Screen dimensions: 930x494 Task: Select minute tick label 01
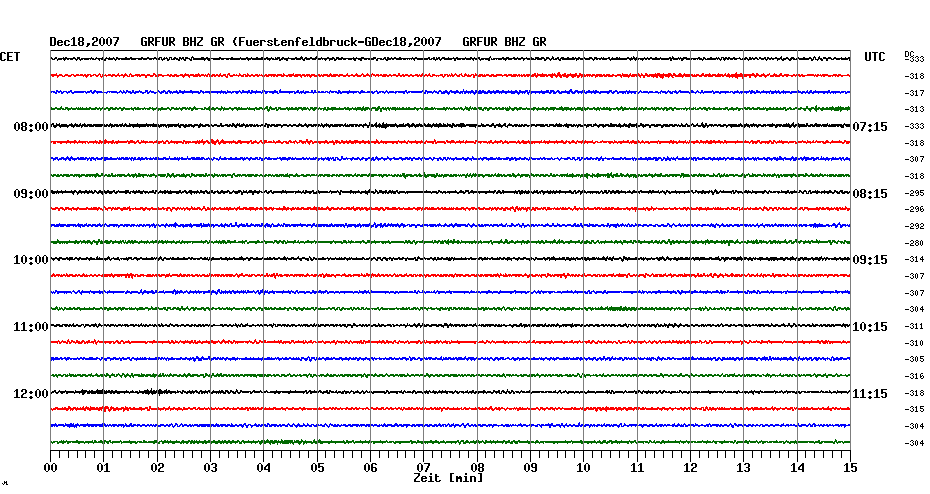(x=103, y=468)
